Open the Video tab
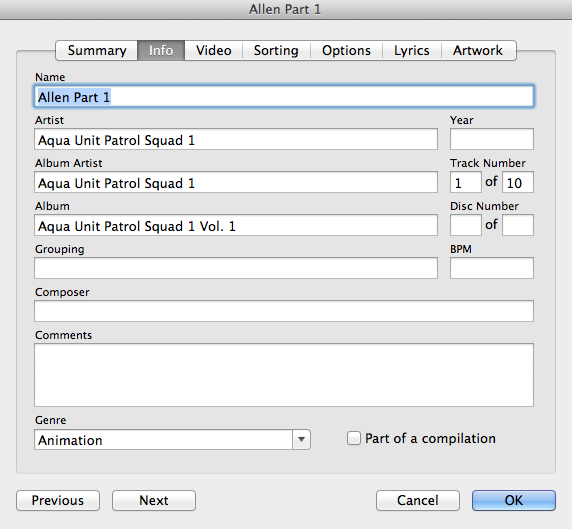 (x=214, y=50)
